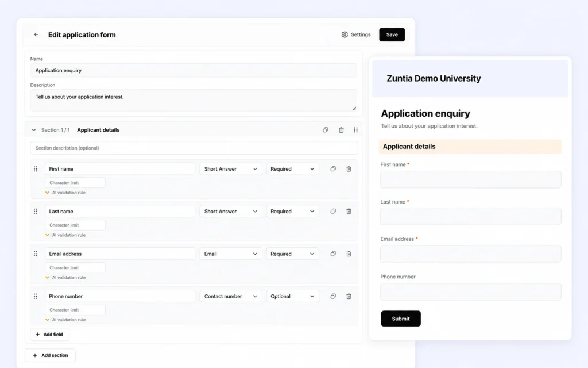Click the drag handle for Phone number field
This screenshot has width=588, height=368.
pos(36,296)
